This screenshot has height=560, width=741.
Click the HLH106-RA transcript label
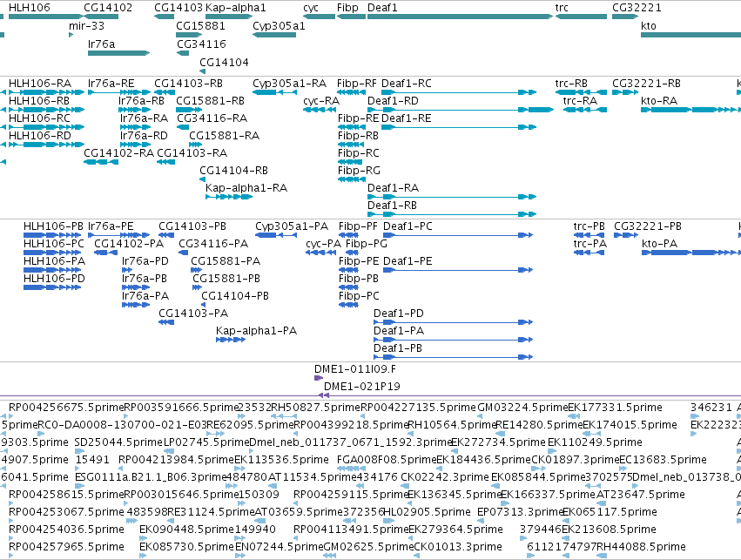(40, 84)
